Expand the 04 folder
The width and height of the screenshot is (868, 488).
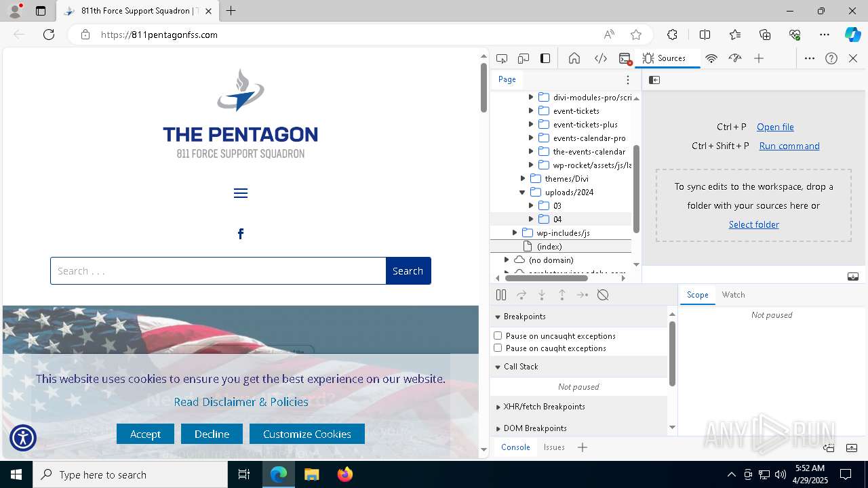coord(531,219)
